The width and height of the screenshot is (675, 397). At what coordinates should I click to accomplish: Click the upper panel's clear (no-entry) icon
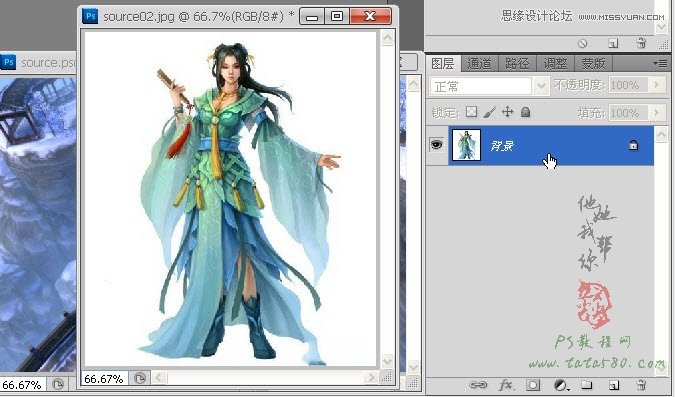(x=582, y=43)
